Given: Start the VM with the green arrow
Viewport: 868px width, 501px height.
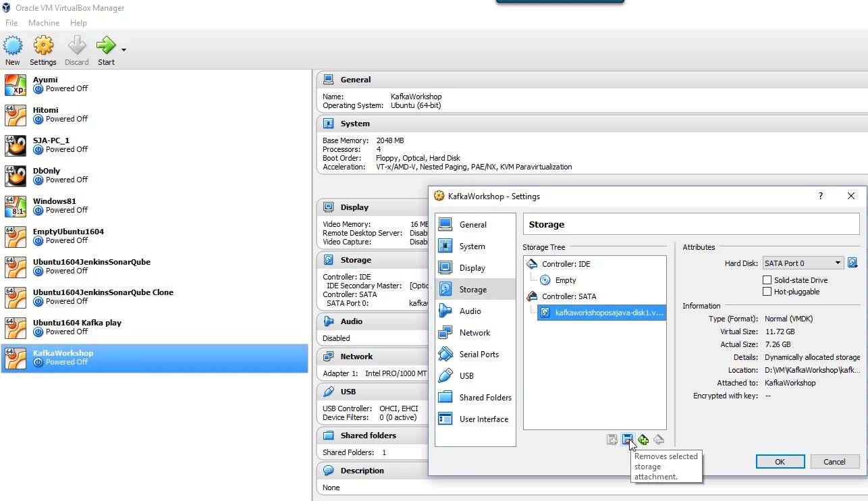Looking at the screenshot, I should pyautogui.click(x=106, y=46).
